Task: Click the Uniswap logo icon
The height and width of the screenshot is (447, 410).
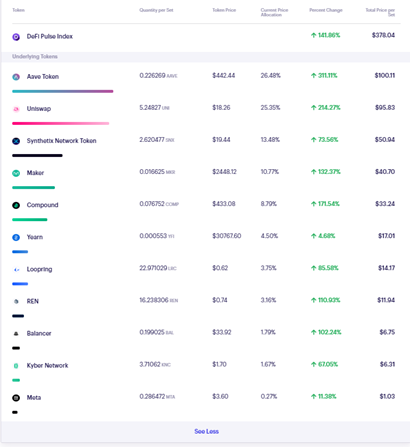Action: tap(16, 109)
